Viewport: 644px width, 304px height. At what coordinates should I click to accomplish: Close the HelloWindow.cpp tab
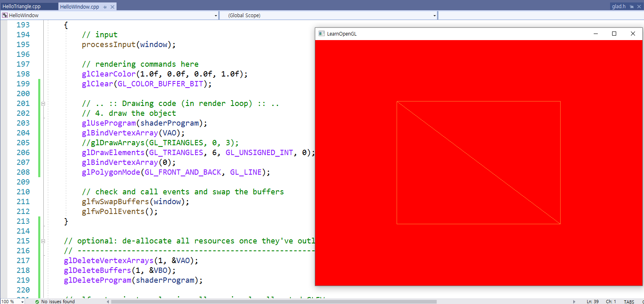point(112,7)
